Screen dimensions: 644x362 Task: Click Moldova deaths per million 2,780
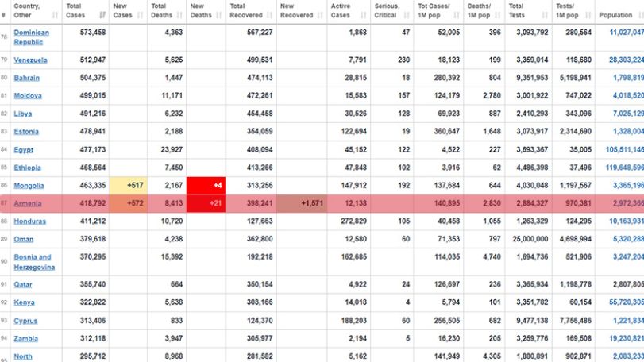492,95
